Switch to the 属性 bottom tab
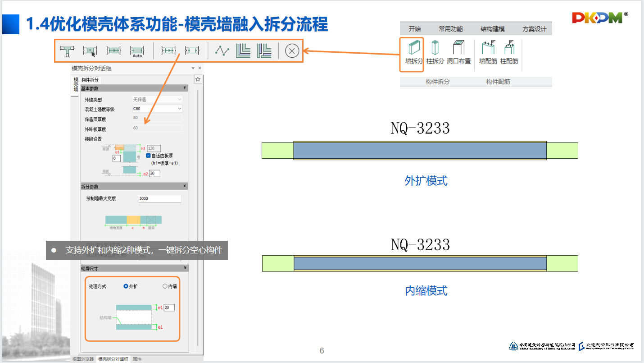 pos(137,359)
